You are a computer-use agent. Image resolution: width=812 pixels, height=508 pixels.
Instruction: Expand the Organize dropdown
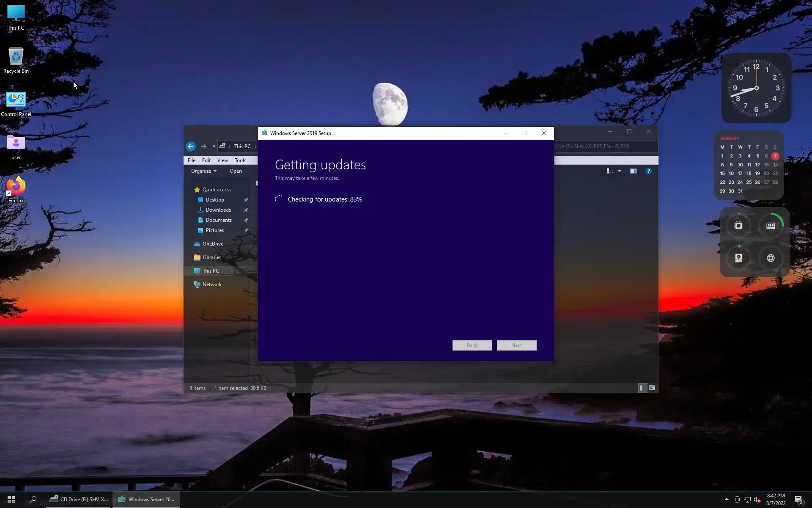(x=203, y=171)
